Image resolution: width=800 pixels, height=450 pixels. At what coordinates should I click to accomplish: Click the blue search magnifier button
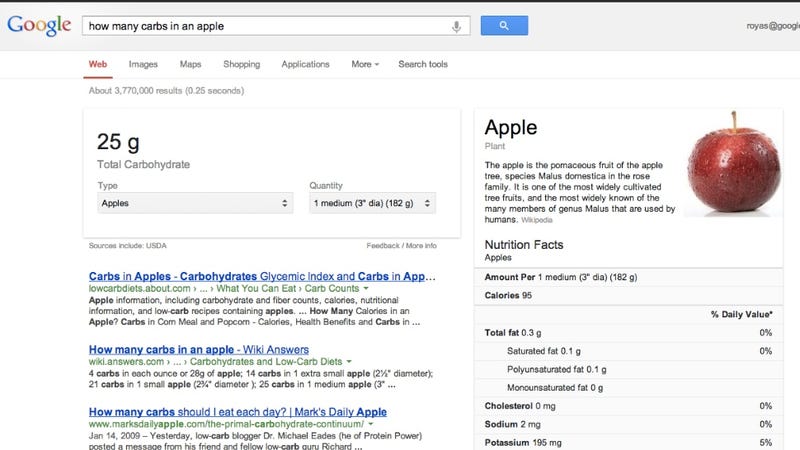(x=504, y=26)
